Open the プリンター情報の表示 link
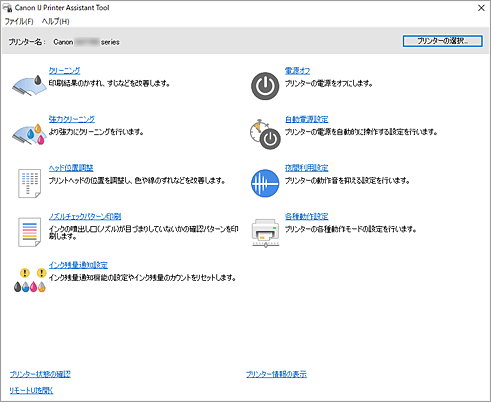 click(x=276, y=374)
